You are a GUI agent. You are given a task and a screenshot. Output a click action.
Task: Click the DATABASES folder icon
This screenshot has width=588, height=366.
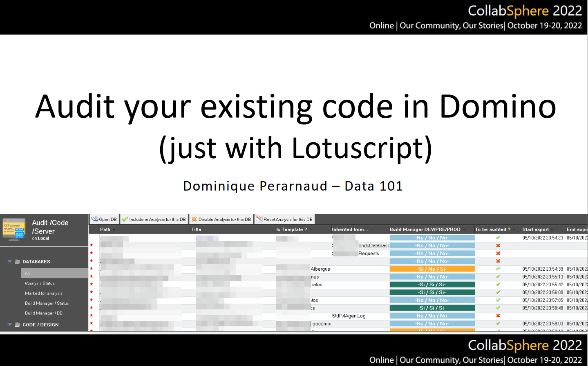click(x=18, y=262)
